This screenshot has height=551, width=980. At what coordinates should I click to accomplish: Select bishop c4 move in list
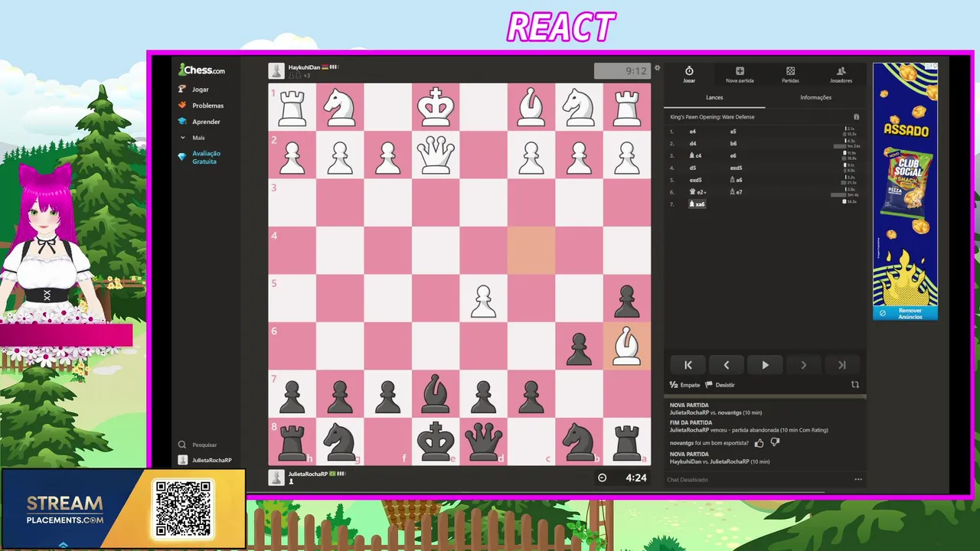[695, 155]
